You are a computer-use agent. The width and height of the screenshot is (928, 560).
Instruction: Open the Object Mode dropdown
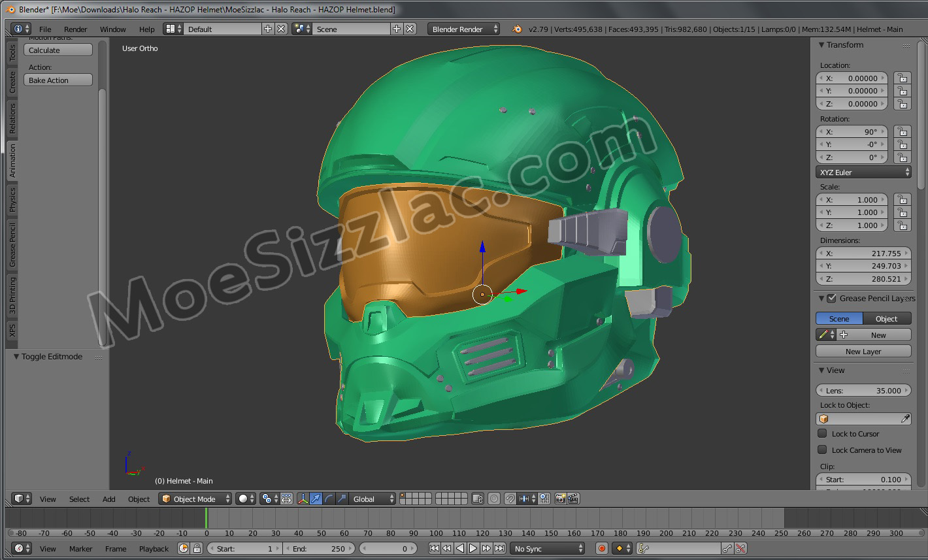(195, 499)
